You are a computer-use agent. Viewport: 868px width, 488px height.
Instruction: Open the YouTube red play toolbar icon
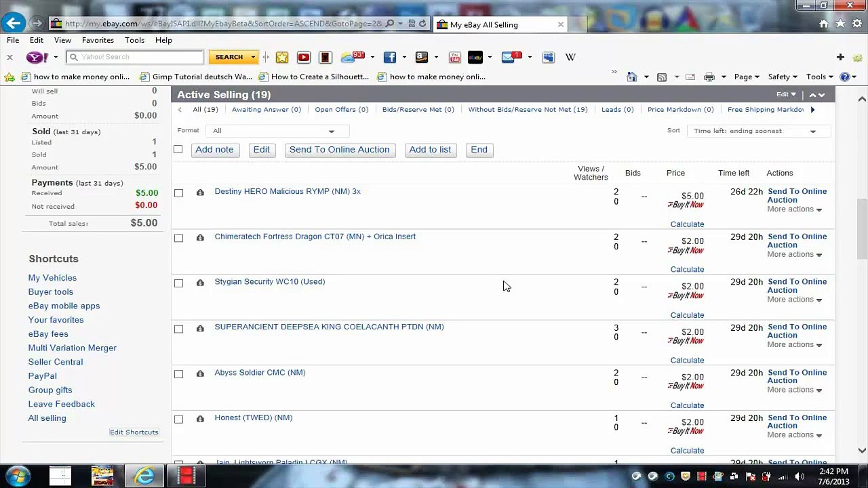pyautogui.click(x=304, y=58)
